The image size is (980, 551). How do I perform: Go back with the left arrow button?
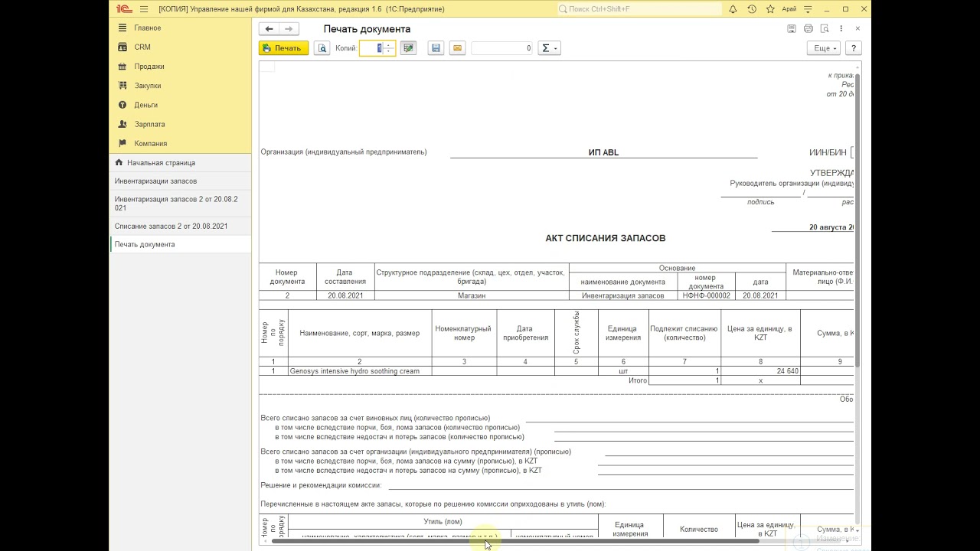(269, 29)
